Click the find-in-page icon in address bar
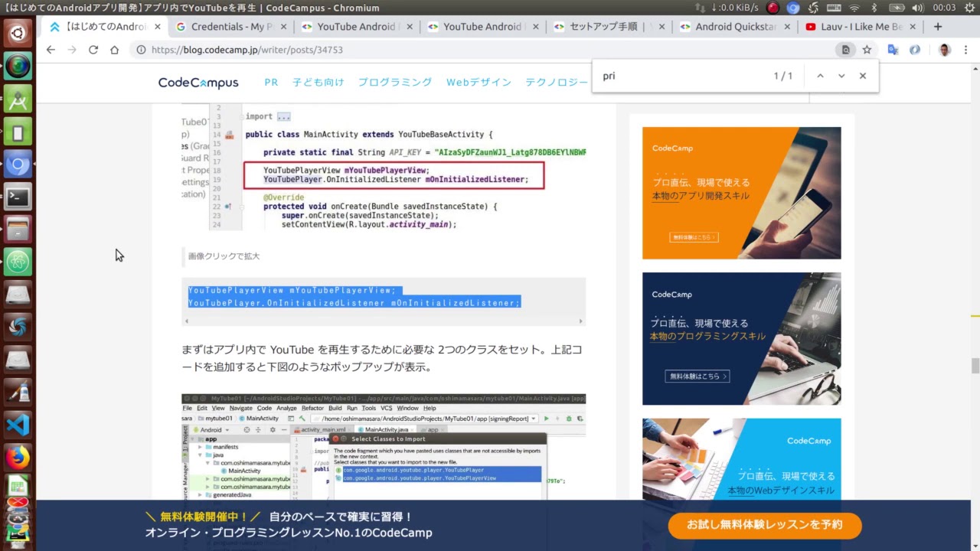Image resolution: width=980 pixels, height=551 pixels. pos(845,50)
